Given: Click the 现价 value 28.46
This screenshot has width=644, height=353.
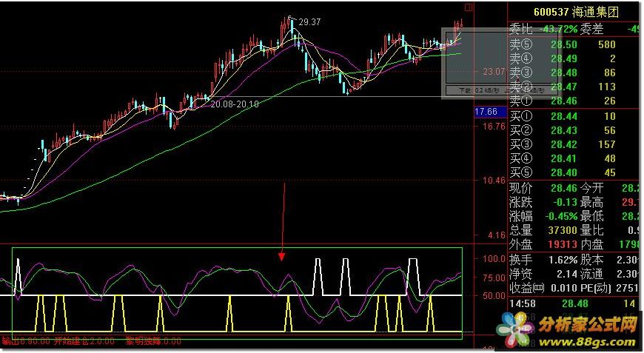Looking at the screenshot, I should (x=564, y=189).
